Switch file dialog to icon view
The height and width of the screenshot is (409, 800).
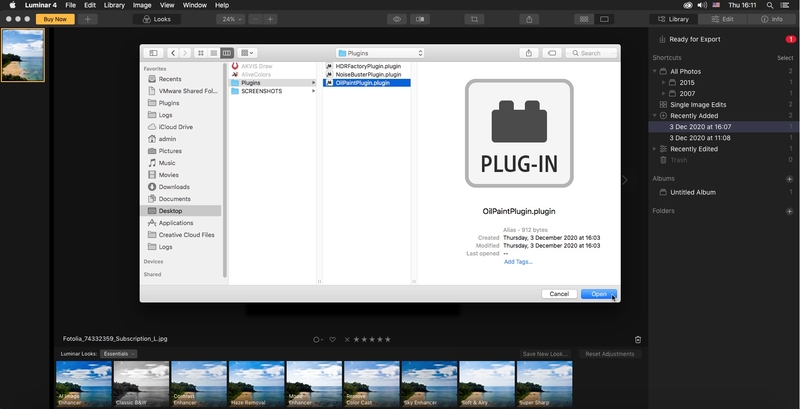pyautogui.click(x=201, y=53)
